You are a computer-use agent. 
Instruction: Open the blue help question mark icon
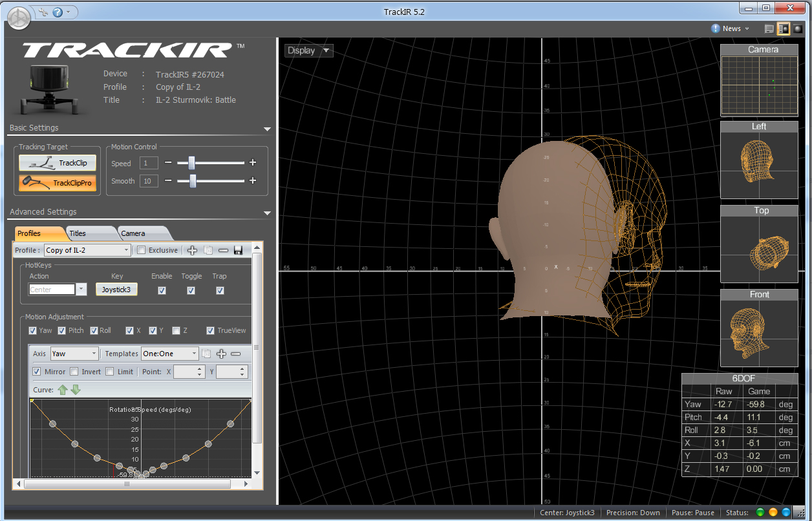point(58,12)
